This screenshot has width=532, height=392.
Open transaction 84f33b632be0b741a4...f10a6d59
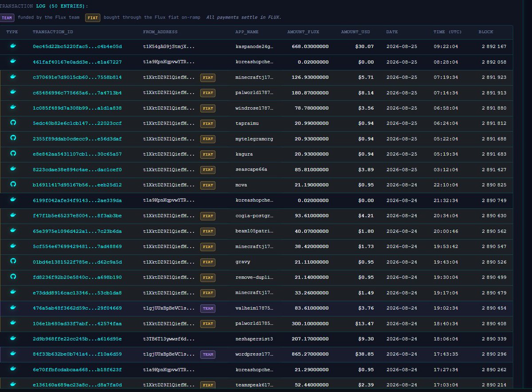coord(77,354)
